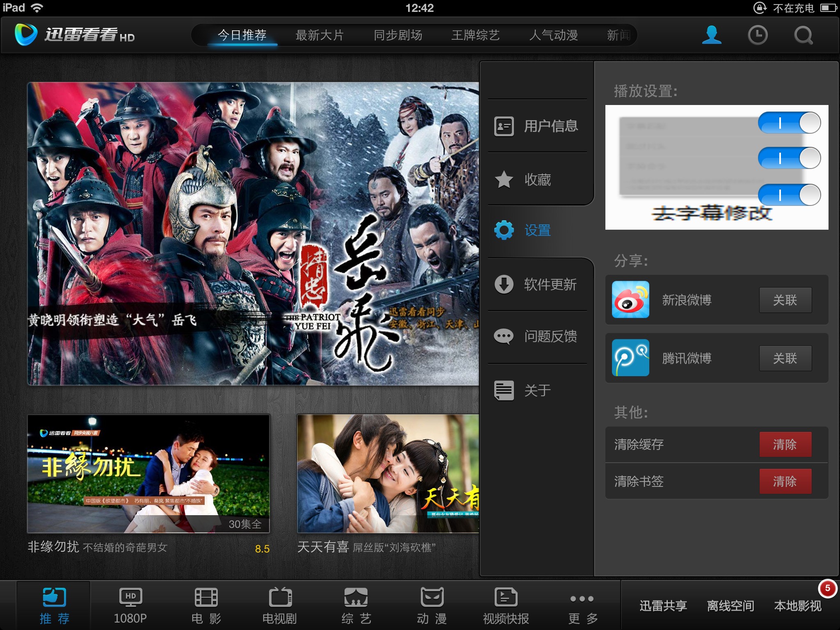This screenshot has height=630, width=840.
Task: Open the 1080P HD category icon
Action: 130,597
